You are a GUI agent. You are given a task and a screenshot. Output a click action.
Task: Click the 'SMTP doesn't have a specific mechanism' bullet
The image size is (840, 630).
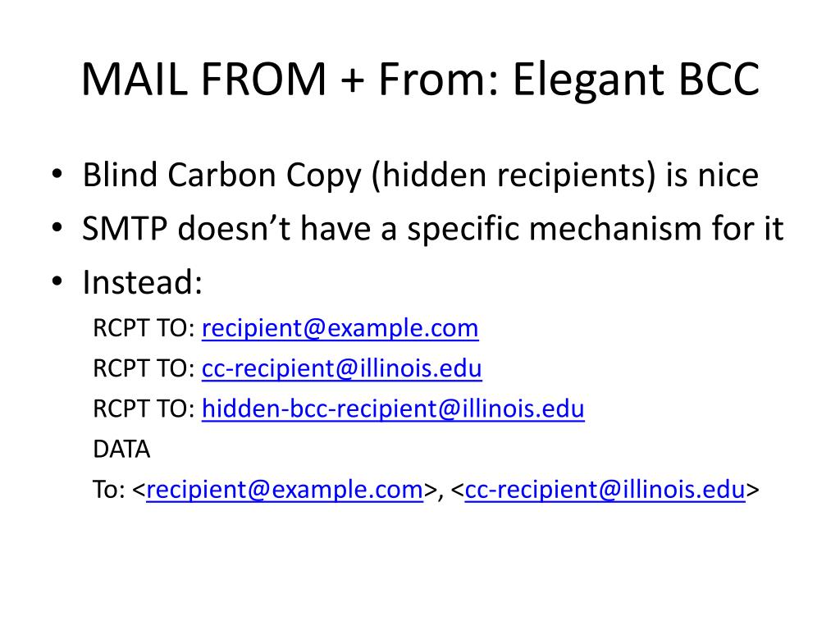[x=432, y=229]
